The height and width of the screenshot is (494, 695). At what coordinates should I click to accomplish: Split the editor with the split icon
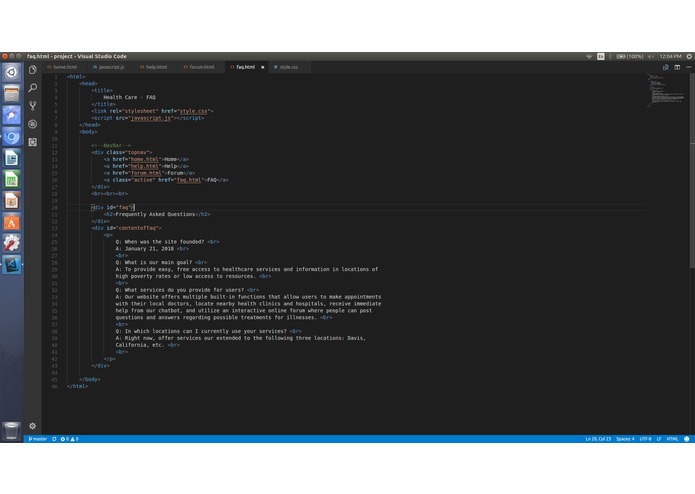677,67
